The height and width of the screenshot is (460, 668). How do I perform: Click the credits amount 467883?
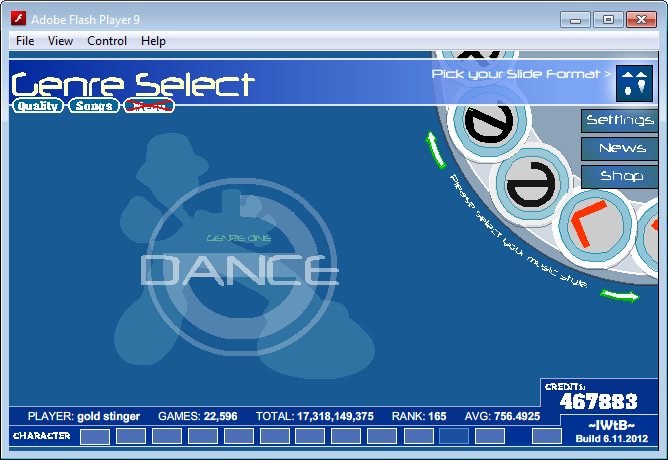(x=599, y=401)
